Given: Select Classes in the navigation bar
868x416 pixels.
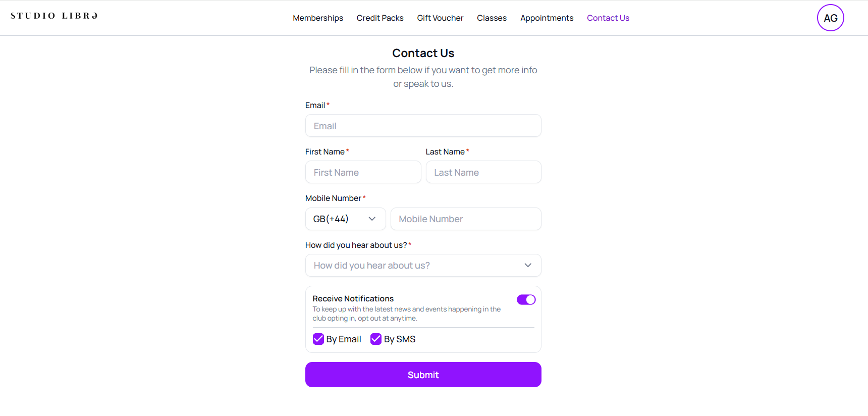Looking at the screenshot, I should tap(492, 18).
